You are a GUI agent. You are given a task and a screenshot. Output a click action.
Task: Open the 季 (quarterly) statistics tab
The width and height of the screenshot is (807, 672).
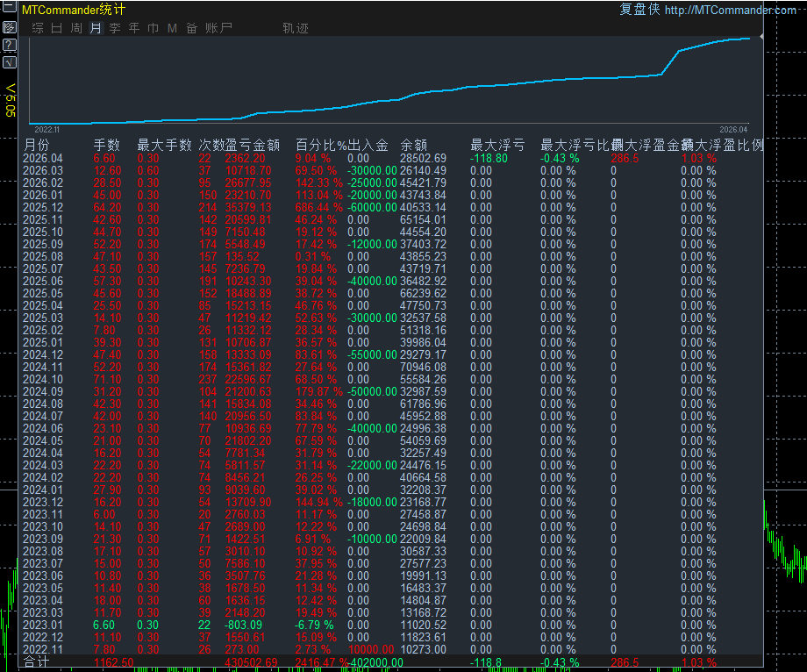pos(115,27)
